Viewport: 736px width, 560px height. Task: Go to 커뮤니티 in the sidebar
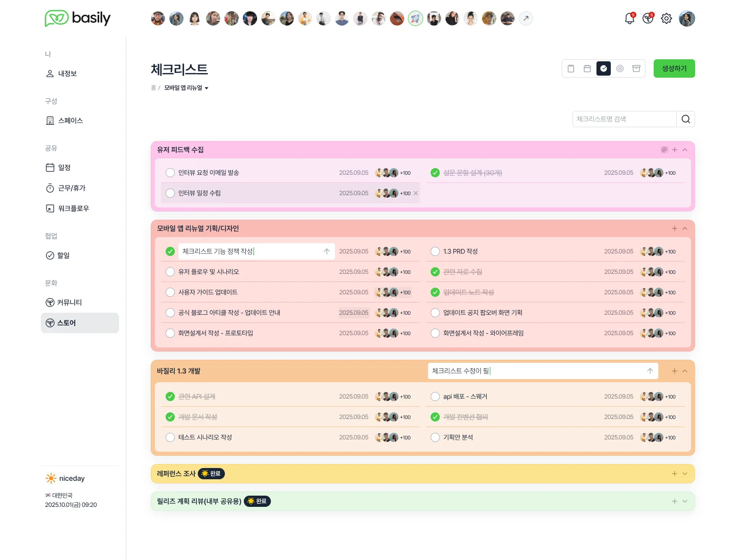[69, 302]
